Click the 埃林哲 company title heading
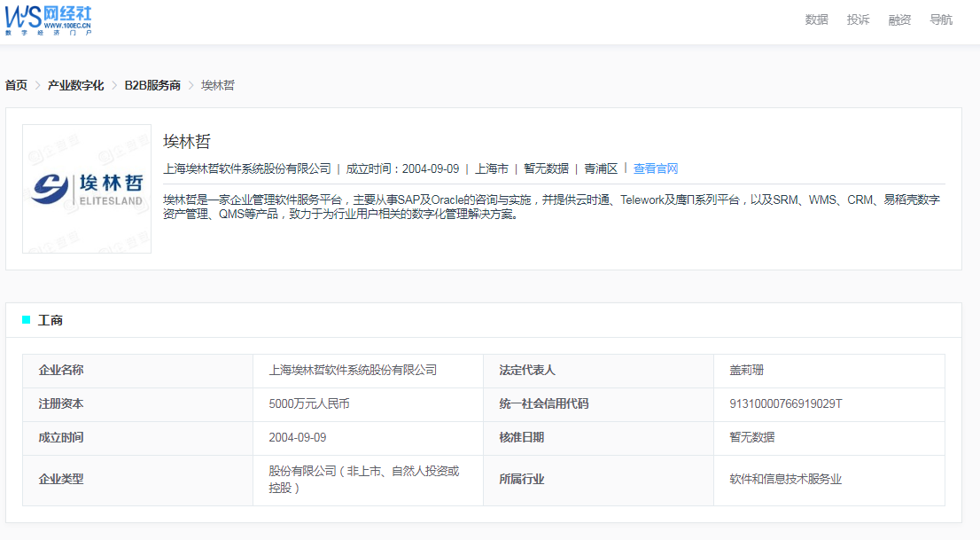This screenshot has height=540, width=980. click(187, 141)
